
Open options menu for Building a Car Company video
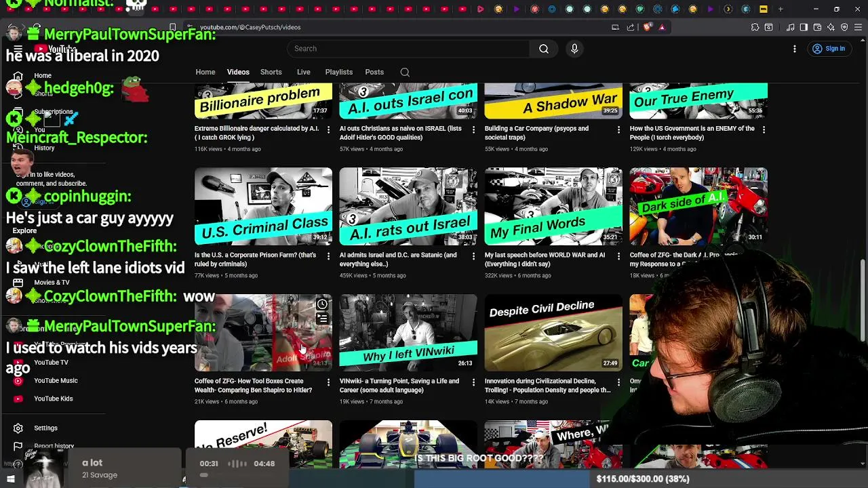click(618, 129)
